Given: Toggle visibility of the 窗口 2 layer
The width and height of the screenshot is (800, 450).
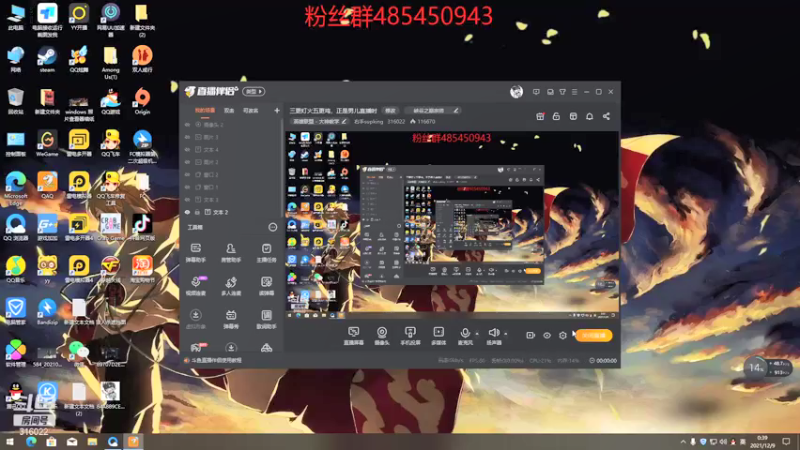Looking at the screenshot, I should [187, 174].
